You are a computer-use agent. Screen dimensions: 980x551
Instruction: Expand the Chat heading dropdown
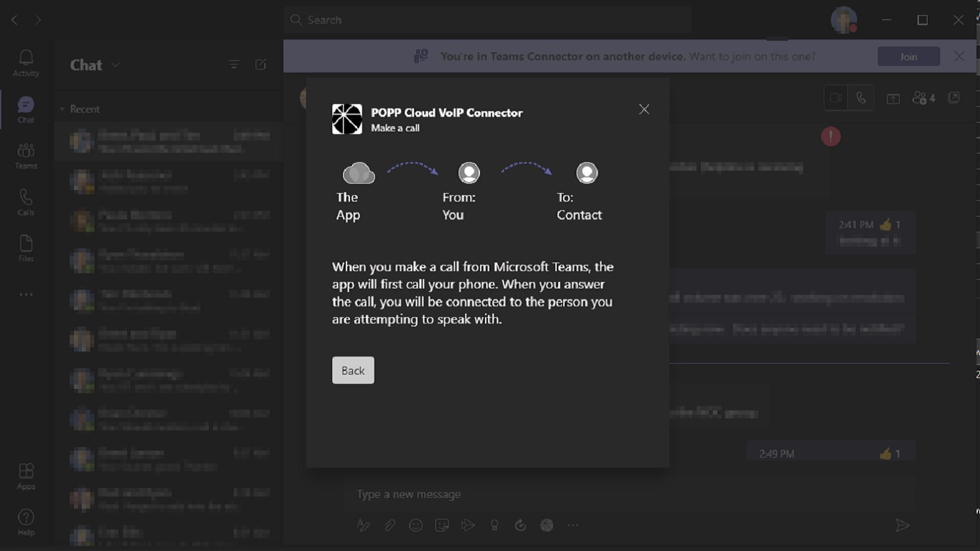116,65
